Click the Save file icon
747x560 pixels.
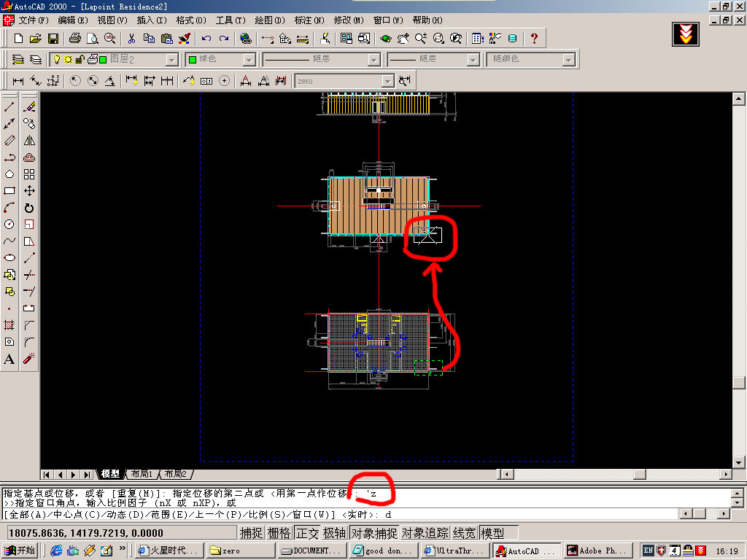53,38
